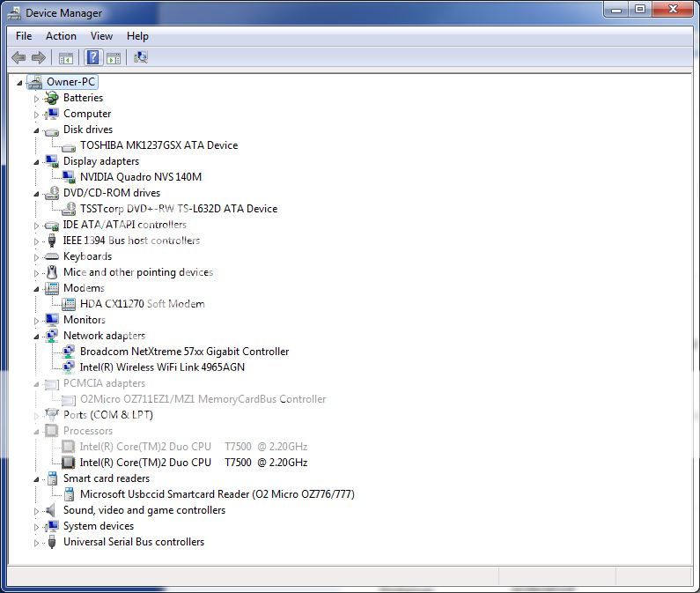Image resolution: width=700 pixels, height=593 pixels.
Task: Collapse the Modems node arrow
Action: click(x=36, y=289)
